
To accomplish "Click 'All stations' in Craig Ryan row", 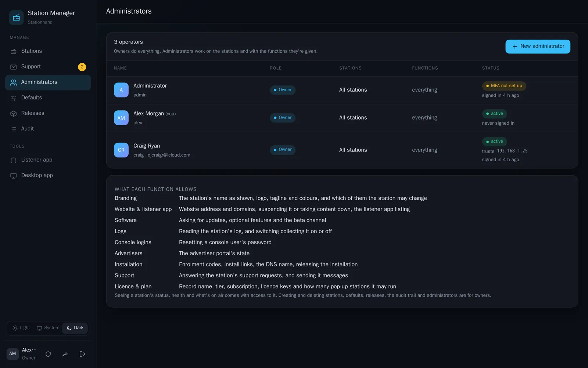I will point(353,150).
